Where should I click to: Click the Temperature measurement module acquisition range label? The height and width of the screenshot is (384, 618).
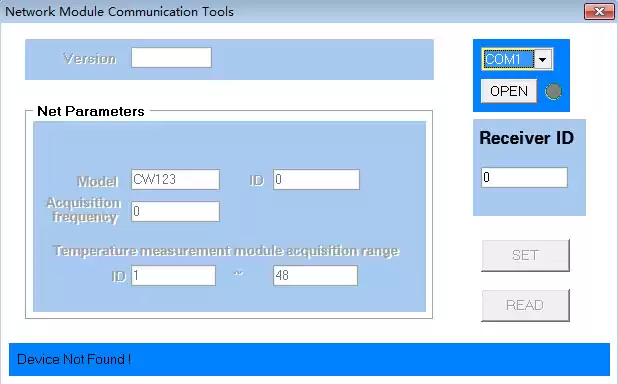(226, 251)
